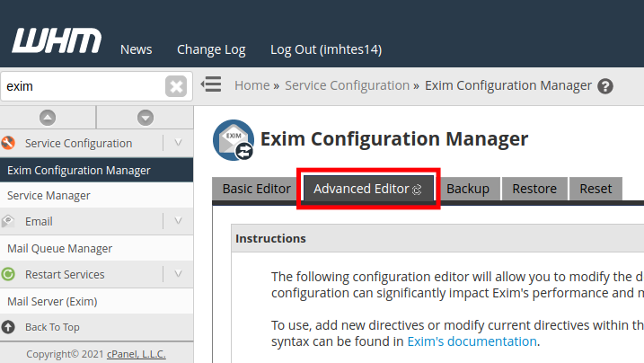This screenshot has width=644, height=363.
Task: Focus the sidebar search input field
Action: tap(81, 86)
